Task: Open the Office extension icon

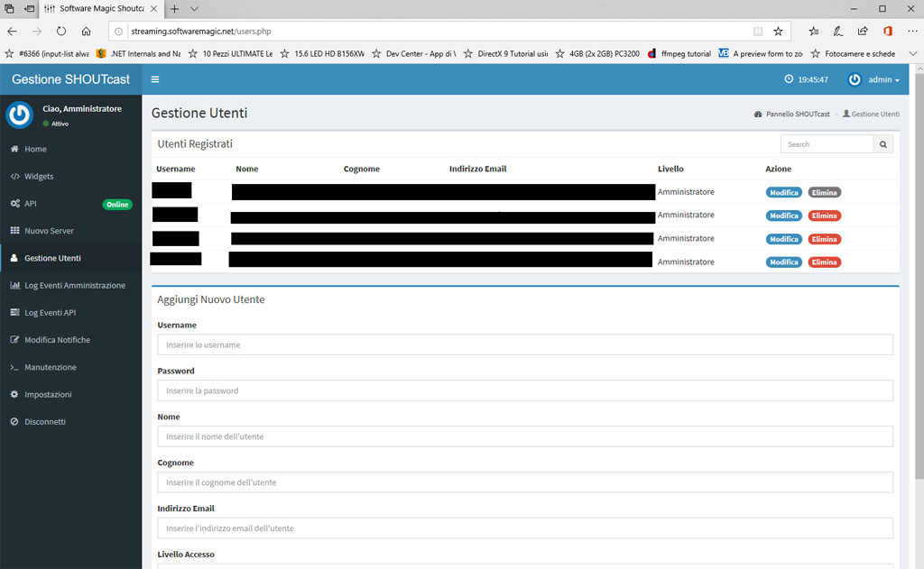Action: tap(888, 32)
